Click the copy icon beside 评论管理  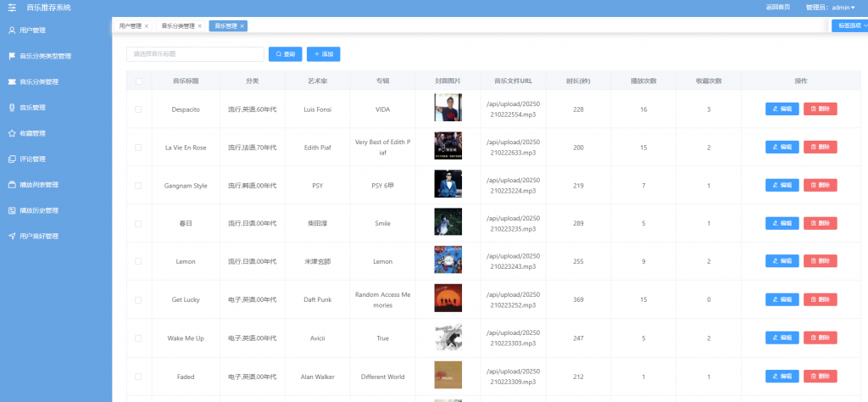[12, 159]
